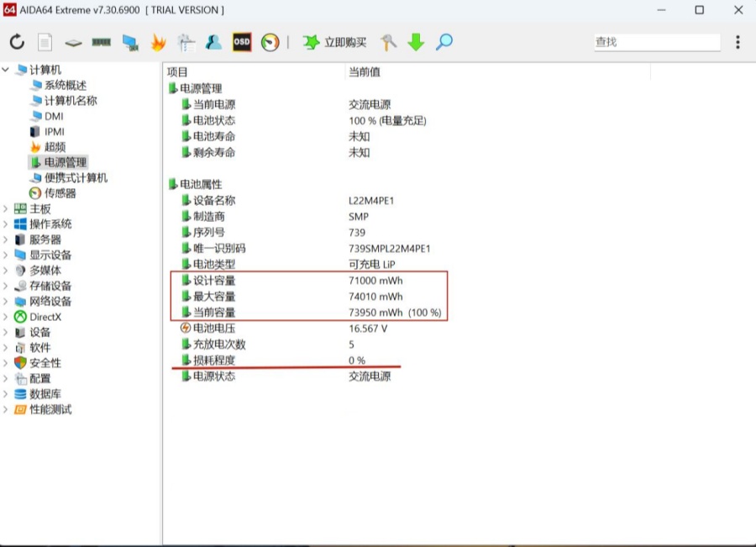Click the green memory module icon
The height and width of the screenshot is (547, 756).
click(x=102, y=43)
